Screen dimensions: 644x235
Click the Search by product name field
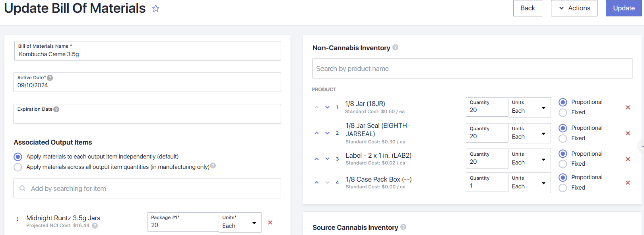(x=472, y=69)
